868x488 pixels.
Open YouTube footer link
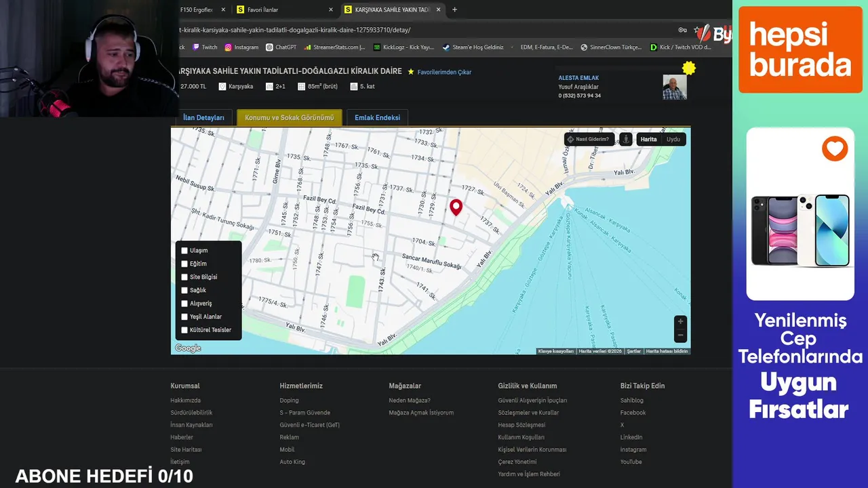[631, 462]
